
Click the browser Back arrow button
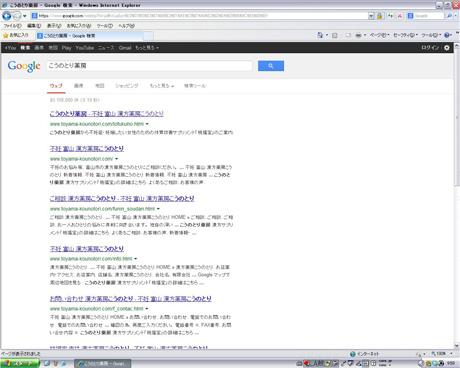tap(7, 16)
